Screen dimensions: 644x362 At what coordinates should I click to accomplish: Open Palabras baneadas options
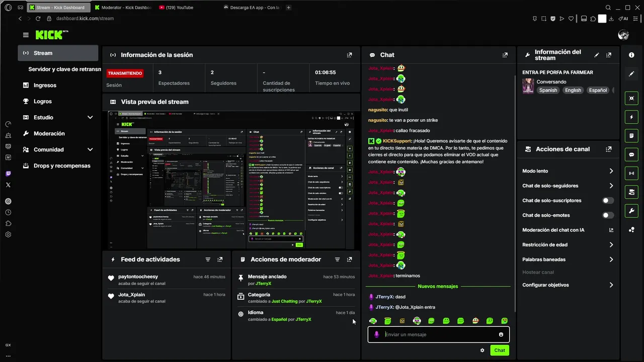[568, 259]
